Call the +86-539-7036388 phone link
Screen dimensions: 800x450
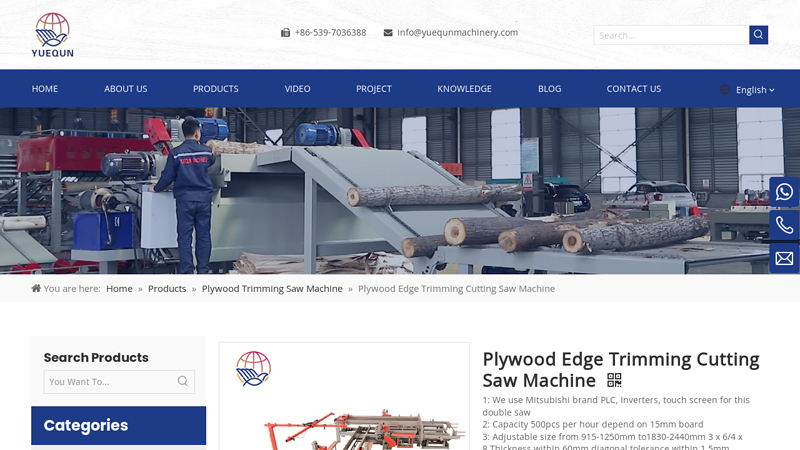point(331,33)
